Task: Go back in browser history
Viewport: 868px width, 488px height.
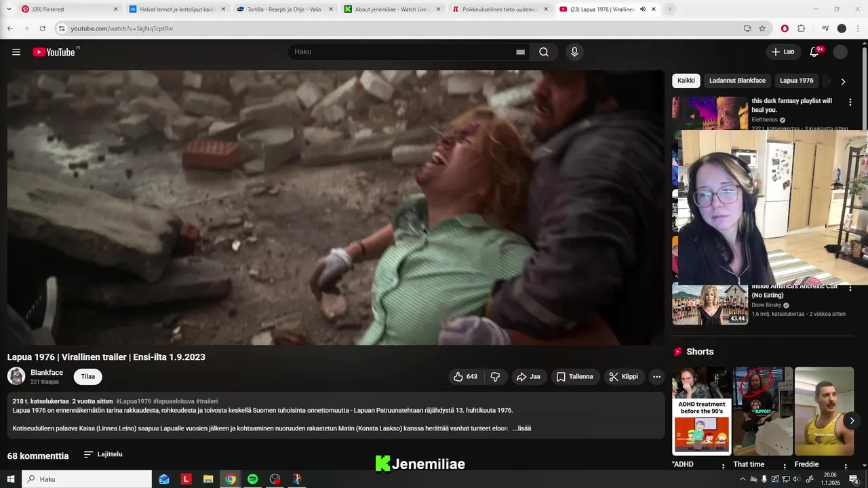Action: (9, 28)
